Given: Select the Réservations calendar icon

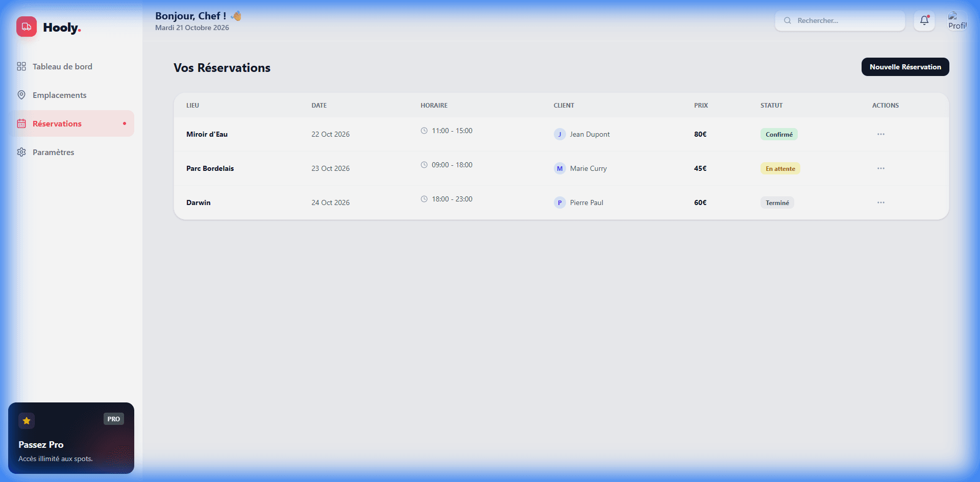Looking at the screenshot, I should point(21,123).
